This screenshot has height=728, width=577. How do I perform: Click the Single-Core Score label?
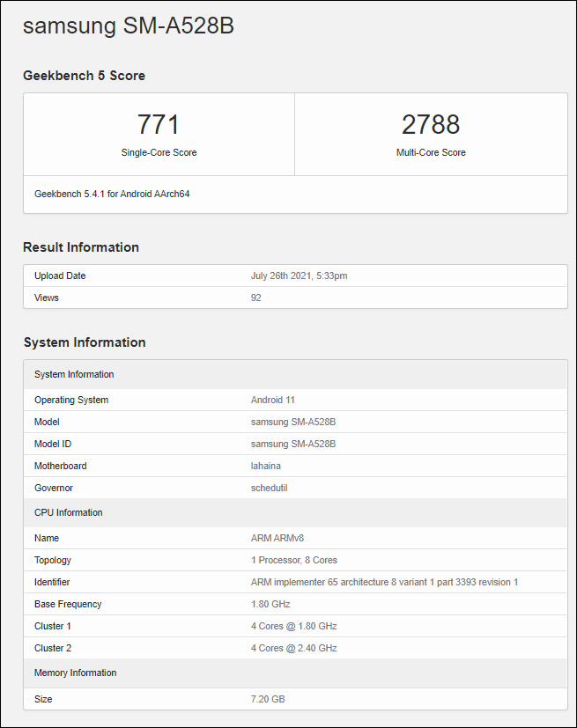coord(159,152)
